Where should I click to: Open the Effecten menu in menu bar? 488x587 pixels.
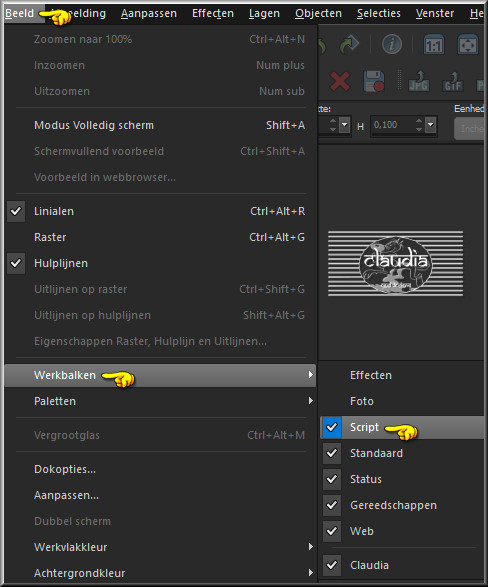[x=213, y=13]
